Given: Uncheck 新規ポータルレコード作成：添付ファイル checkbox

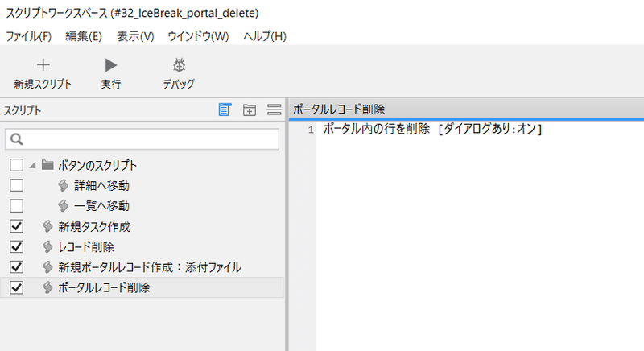Looking at the screenshot, I should pyautogui.click(x=16, y=267).
